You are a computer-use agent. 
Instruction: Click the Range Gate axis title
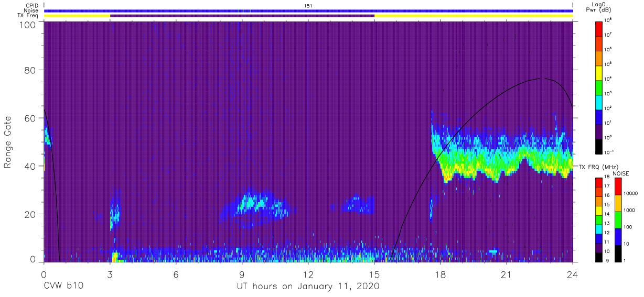click(x=8, y=142)
